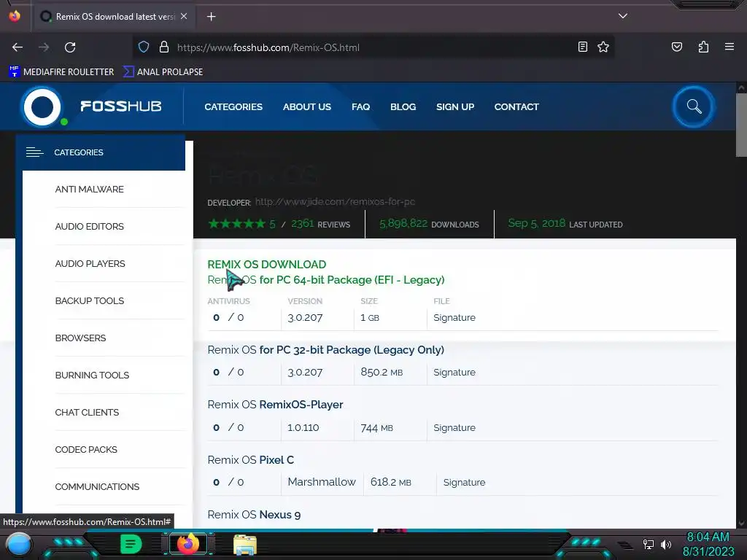Download Remix OS for PC 32-bit Package
Screen dimensions: 747x560
(x=326, y=349)
